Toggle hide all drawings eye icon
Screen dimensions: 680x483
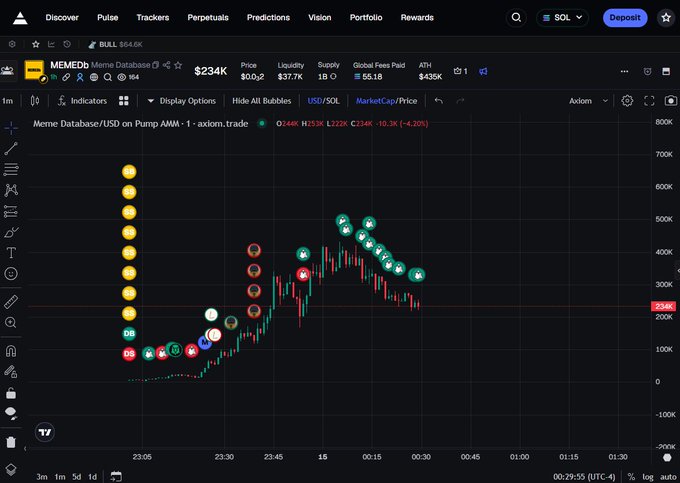11,413
